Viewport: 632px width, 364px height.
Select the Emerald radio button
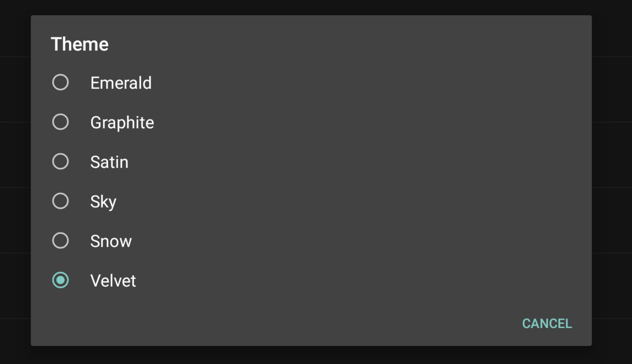[60, 83]
